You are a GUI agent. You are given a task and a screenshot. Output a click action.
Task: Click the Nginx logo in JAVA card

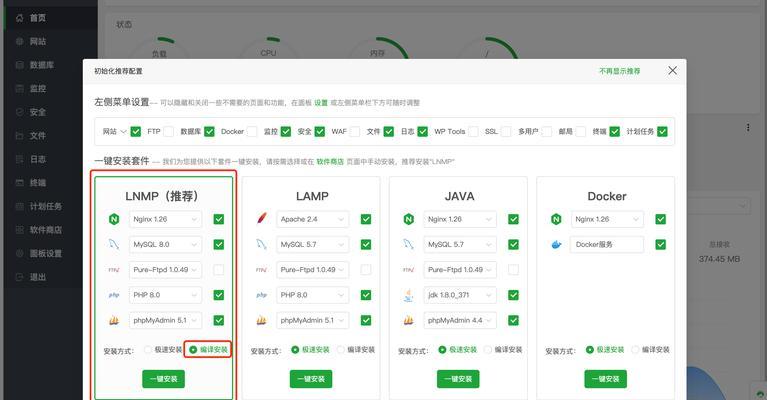[x=408, y=219]
